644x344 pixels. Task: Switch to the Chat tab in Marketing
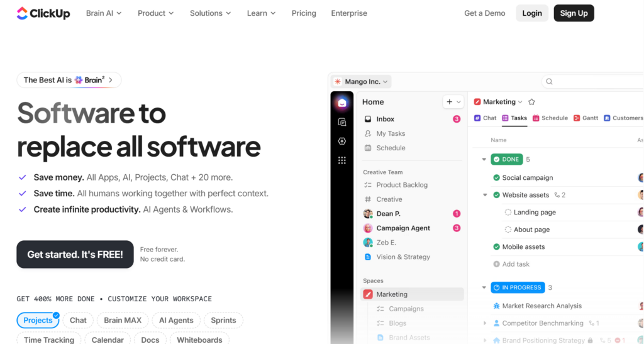pos(485,118)
